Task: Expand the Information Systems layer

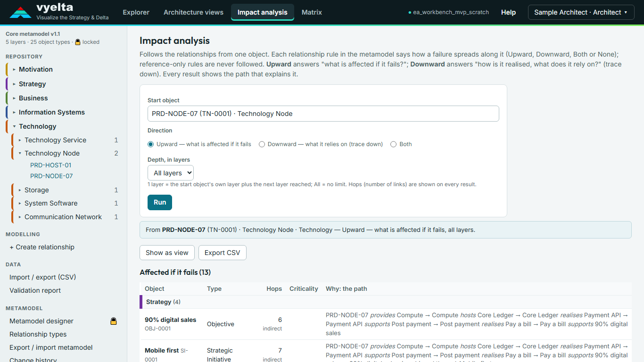Action: [x=14, y=112]
